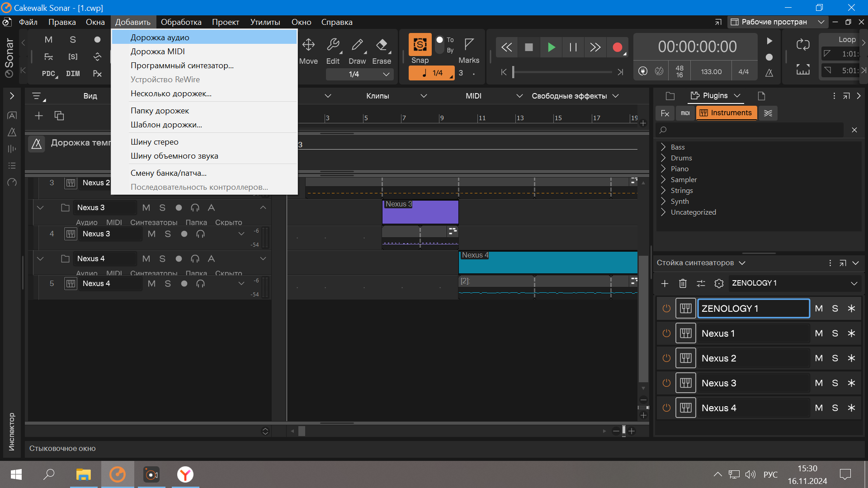Rewind the transport to start
This screenshot has height=488, width=868.
point(507,47)
